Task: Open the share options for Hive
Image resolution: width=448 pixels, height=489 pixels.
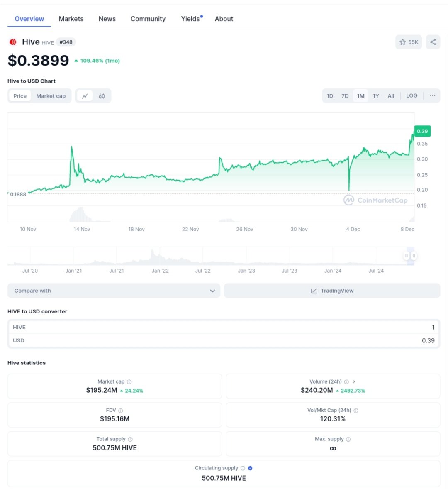Action: pyautogui.click(x=433, y=42)
